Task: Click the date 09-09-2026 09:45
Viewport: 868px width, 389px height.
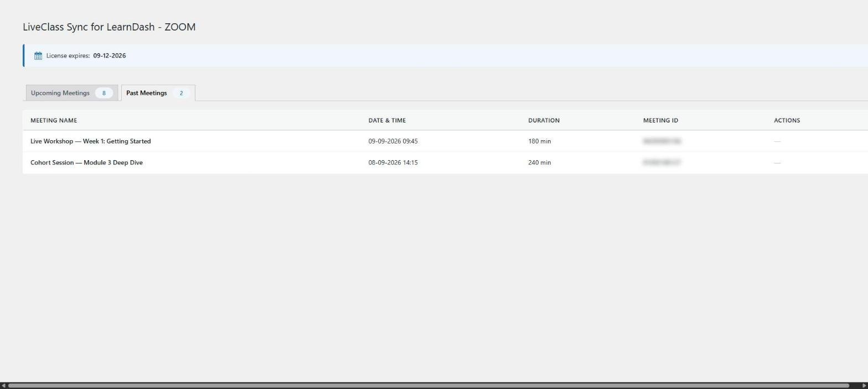Action: 393,141
